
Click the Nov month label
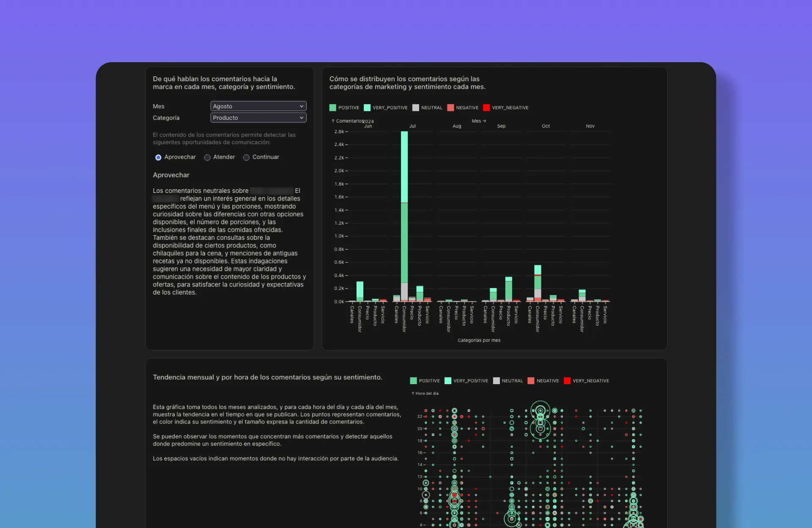590,126
